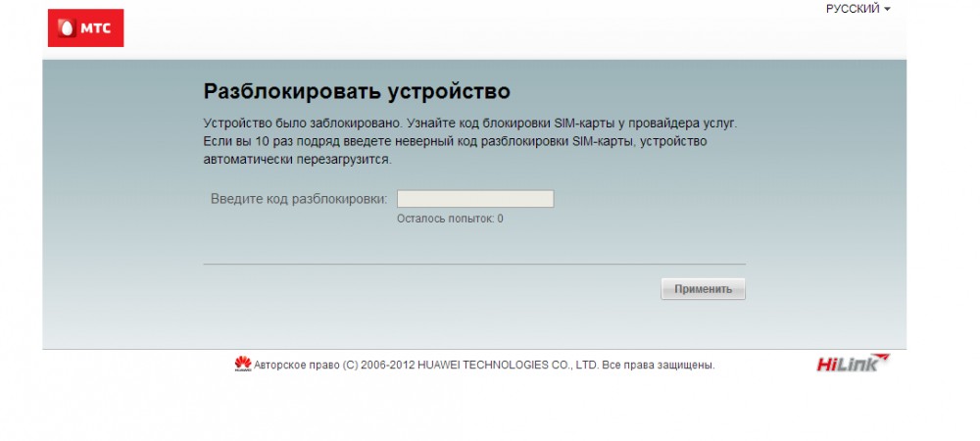This screenshot has height=441, width=980.
Task: Click the unlock code input field
Action: tap(475, 199)
